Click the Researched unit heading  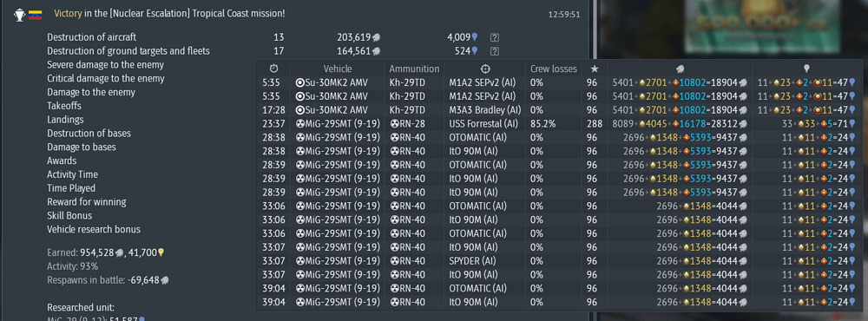click(x=81, y=308)
